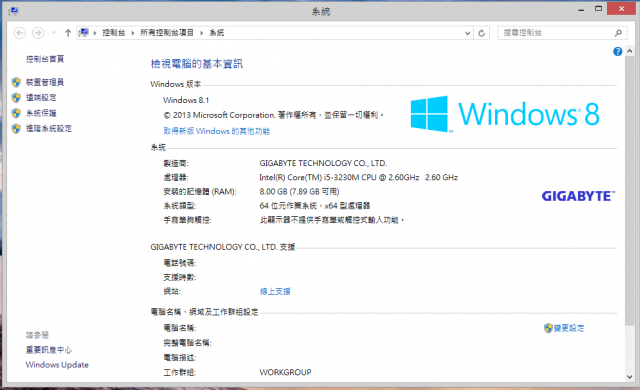Click the Back navigation arrow
Screen dimensions: 640x390
pos(20,33)
